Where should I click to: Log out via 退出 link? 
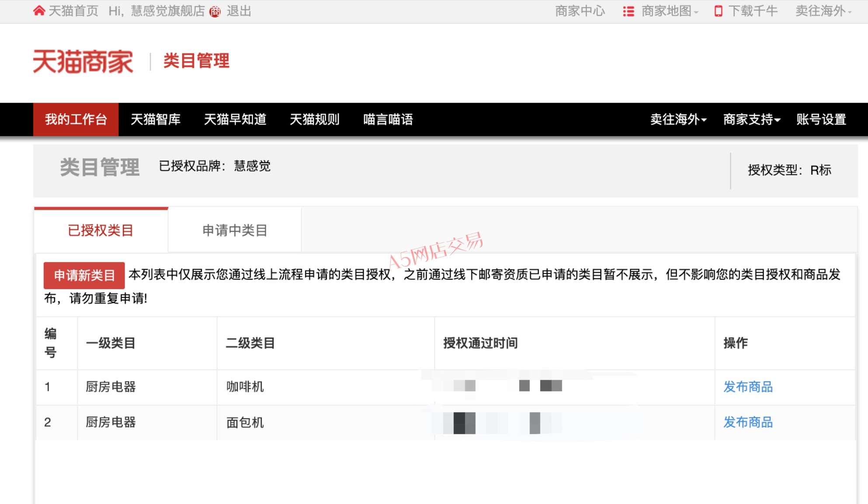239,11
